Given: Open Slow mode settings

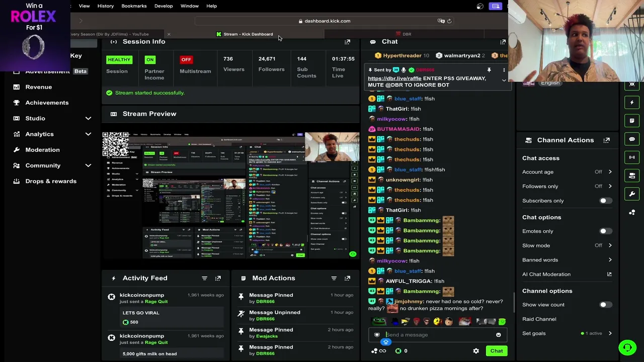Looking at the screenshot, I should tap(567, 246).
